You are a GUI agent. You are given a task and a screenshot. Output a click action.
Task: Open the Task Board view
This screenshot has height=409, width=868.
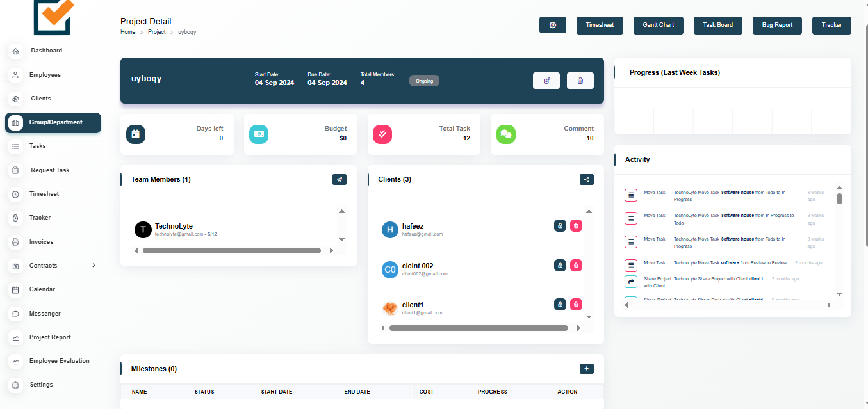[x=717, y=25]
